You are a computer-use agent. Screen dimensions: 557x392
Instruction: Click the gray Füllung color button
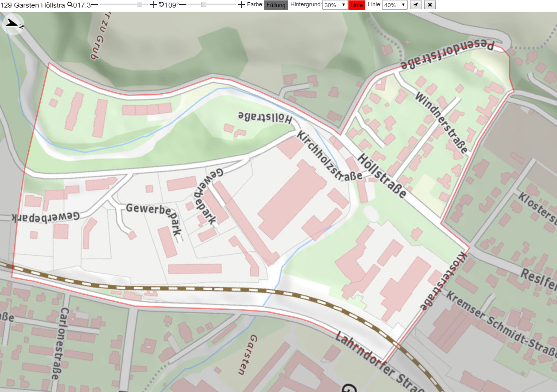coord(276,5)
